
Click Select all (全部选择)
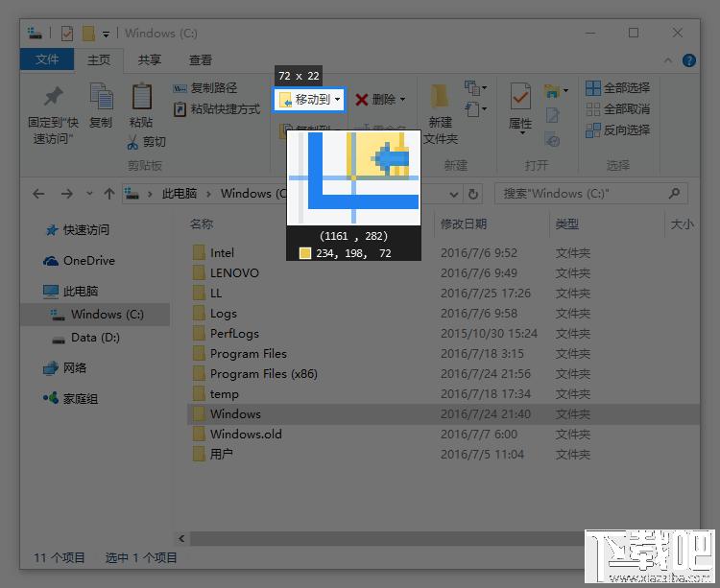(x=617, y=87)
